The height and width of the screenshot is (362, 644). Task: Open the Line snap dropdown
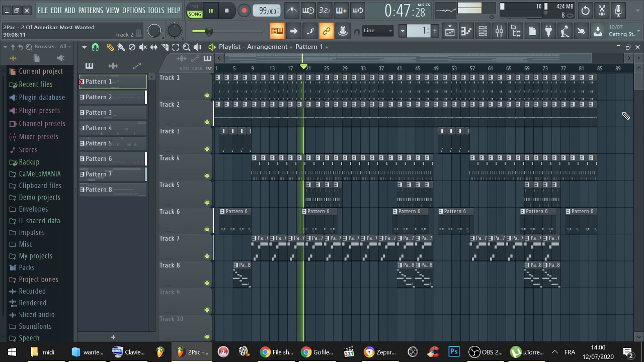coord(378,31)
